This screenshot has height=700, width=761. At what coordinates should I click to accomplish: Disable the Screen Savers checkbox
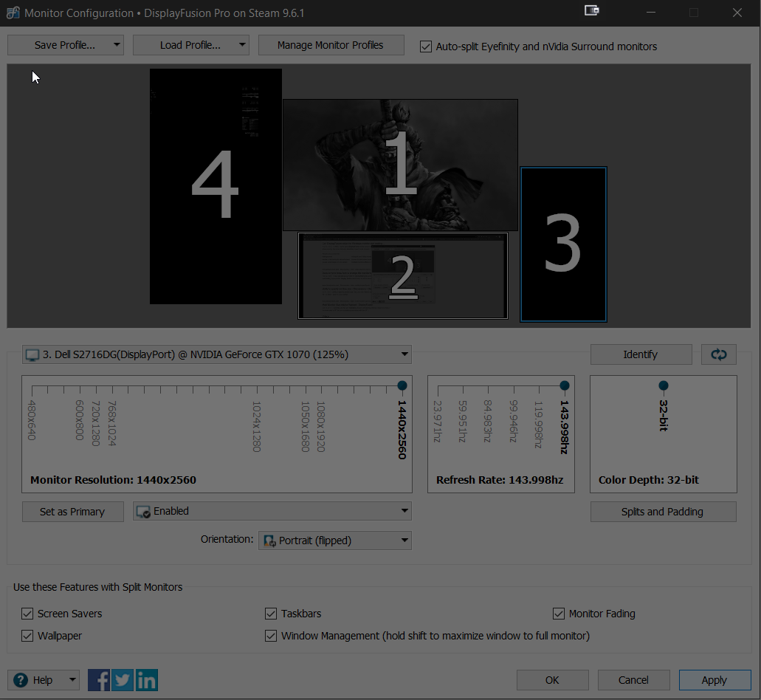(27, 614)
